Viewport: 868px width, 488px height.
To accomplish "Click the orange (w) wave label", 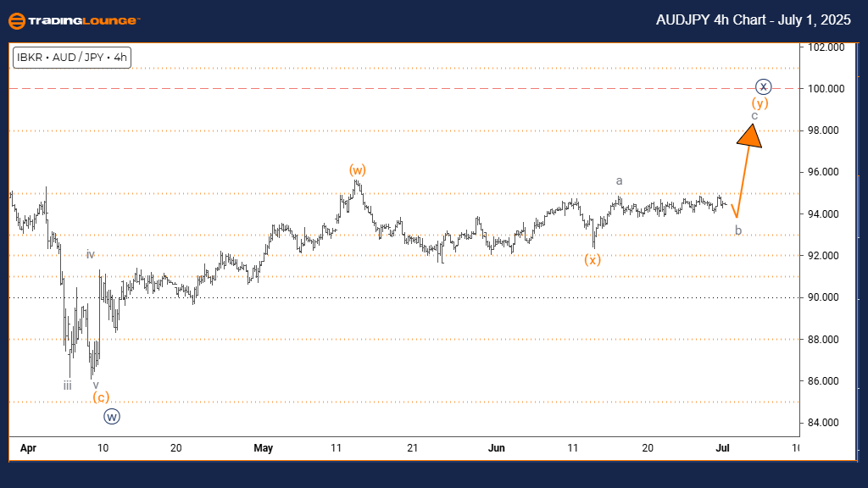I will (356, 169).
